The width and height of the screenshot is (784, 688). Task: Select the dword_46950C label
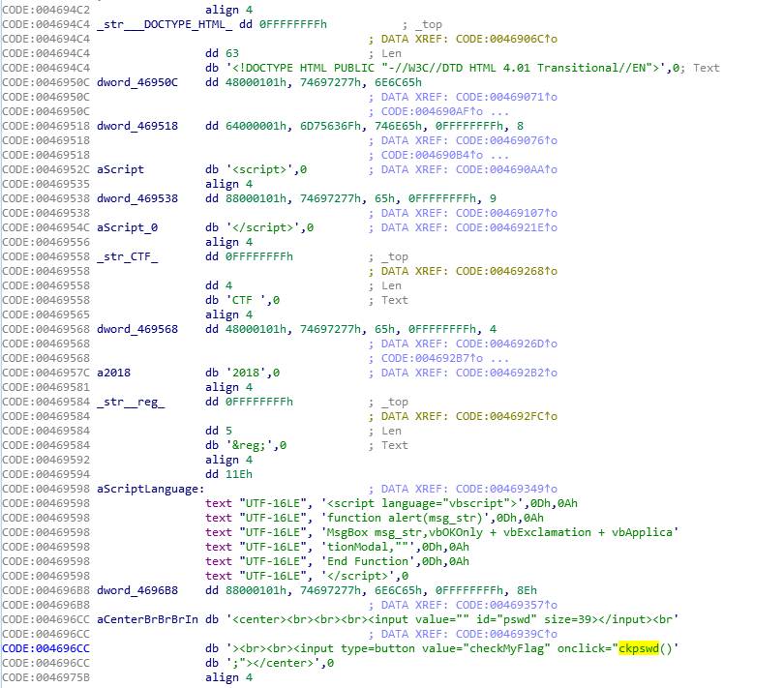[x=137, y=82]
